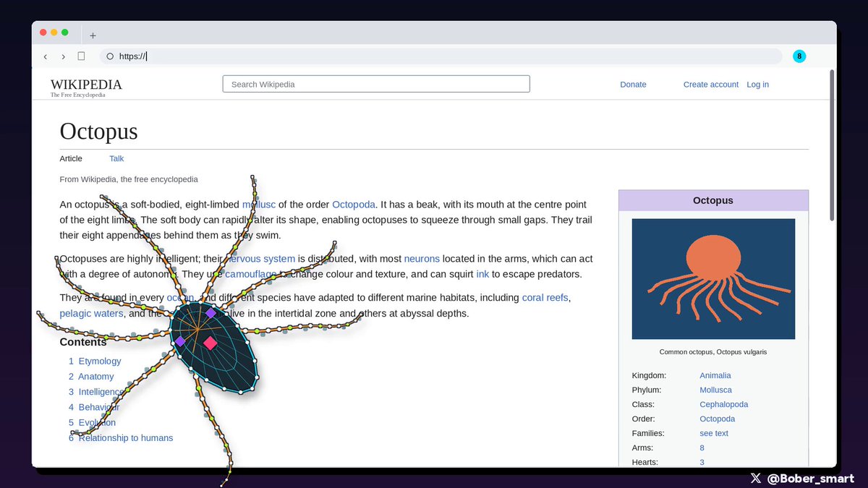Click the browser forward arrow
868x488 pixels.
(63, 56)
